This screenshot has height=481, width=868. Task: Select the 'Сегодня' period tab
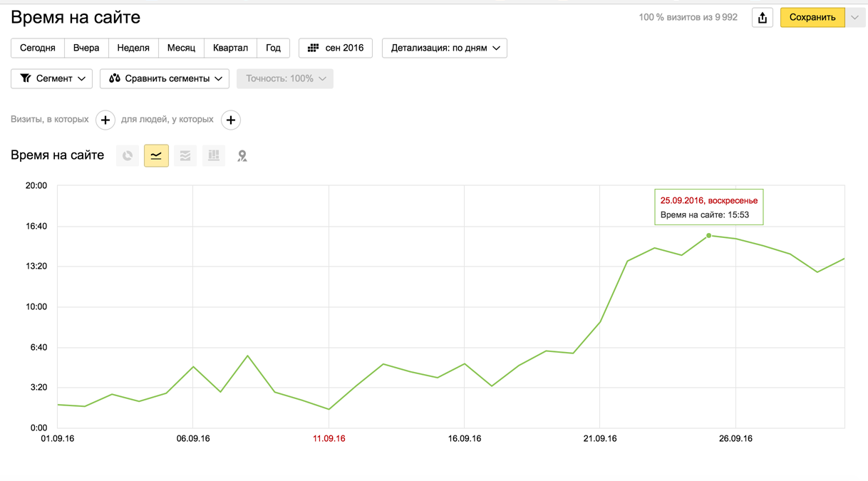pos(38,48)
